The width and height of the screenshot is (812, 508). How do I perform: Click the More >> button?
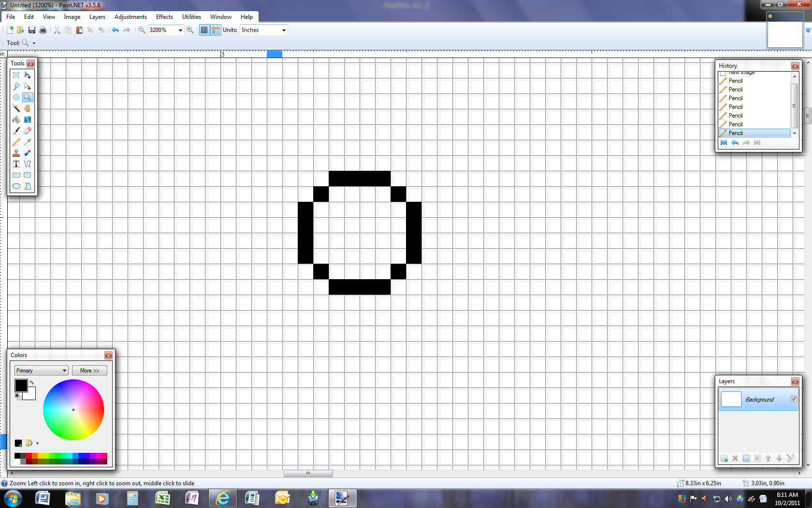[x=89, y=371]
